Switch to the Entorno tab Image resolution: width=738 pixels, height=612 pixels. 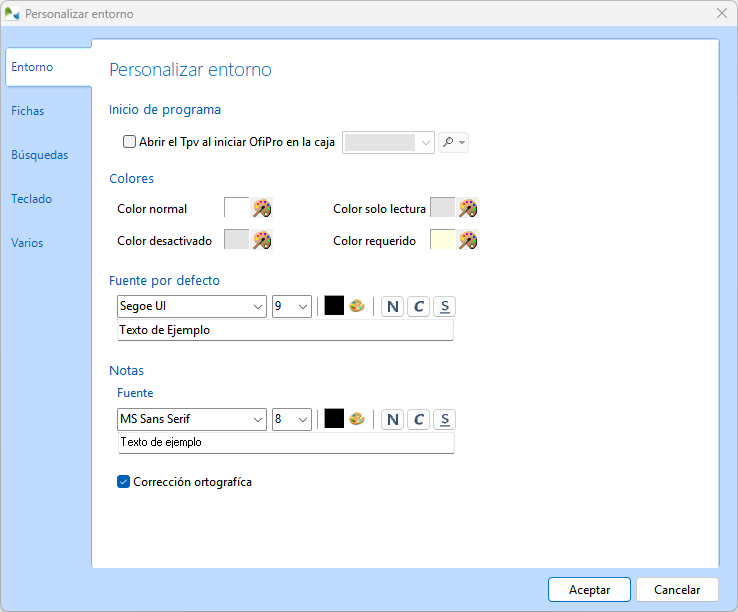click(48, 67)
